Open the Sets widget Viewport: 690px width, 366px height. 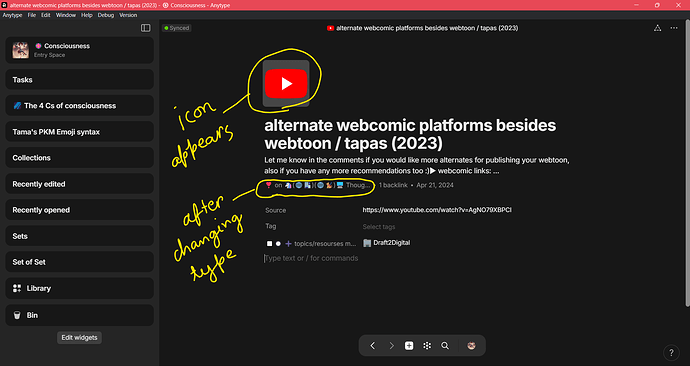pos(80,236)
